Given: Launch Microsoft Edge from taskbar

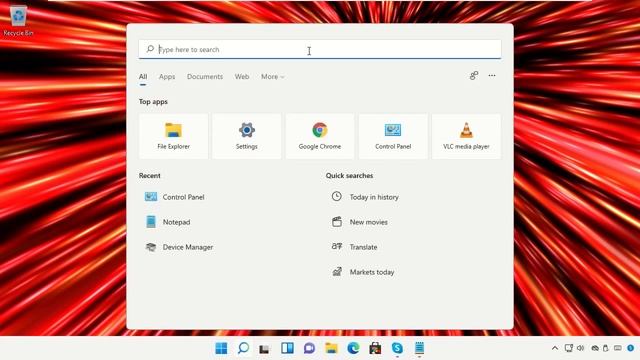Looking at the screenshot, I should pos(353,348).
